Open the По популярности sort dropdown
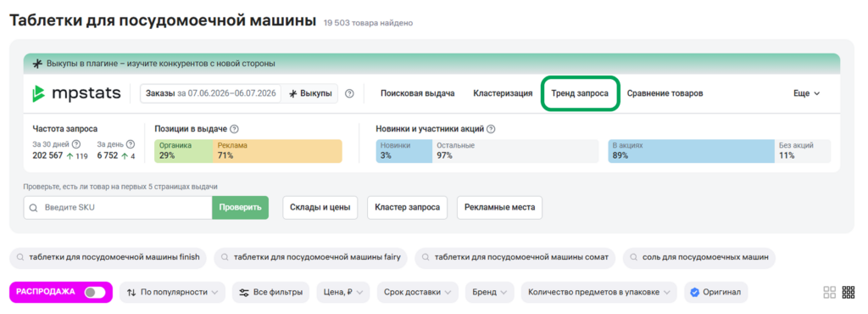The image size is (868, 314). (x=173, y=292)
